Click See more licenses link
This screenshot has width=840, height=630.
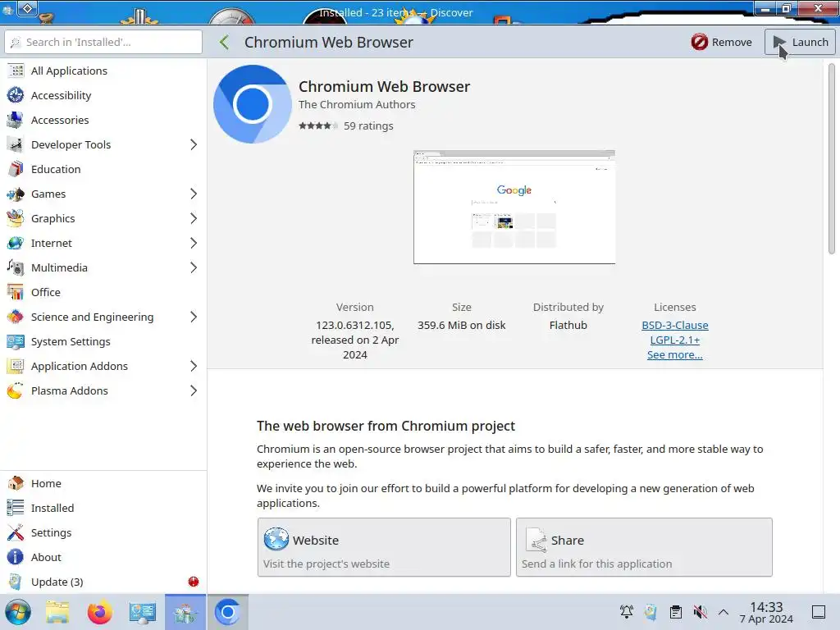coord(675,354)
